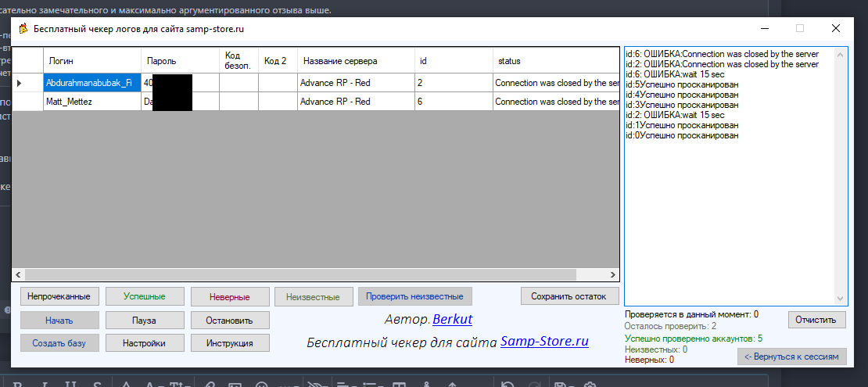Click the status column header
The height and width of the screenshot is (387, 868).
[x=556, y=61]
